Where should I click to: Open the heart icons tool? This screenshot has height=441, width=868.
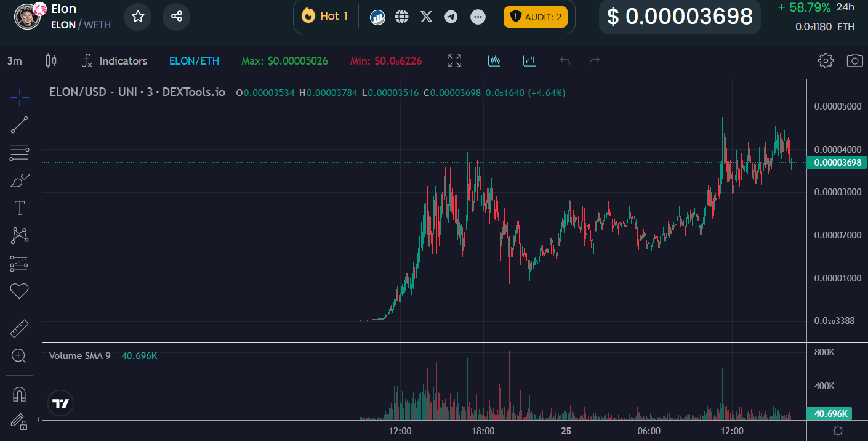pos(20,291)
